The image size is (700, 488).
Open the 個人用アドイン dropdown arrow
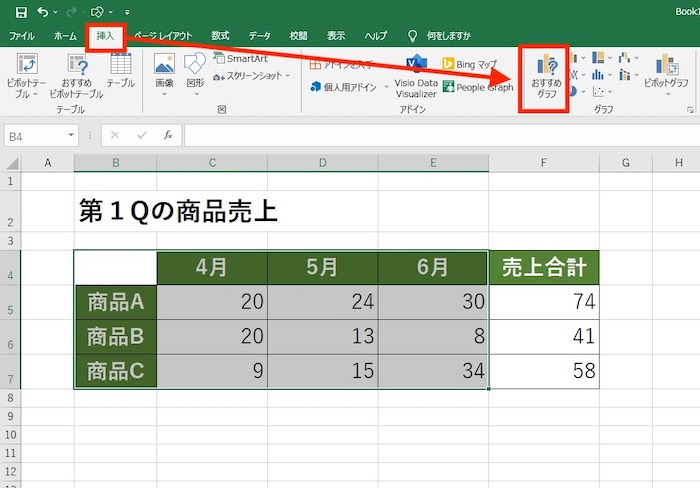[x=386, y=87]
